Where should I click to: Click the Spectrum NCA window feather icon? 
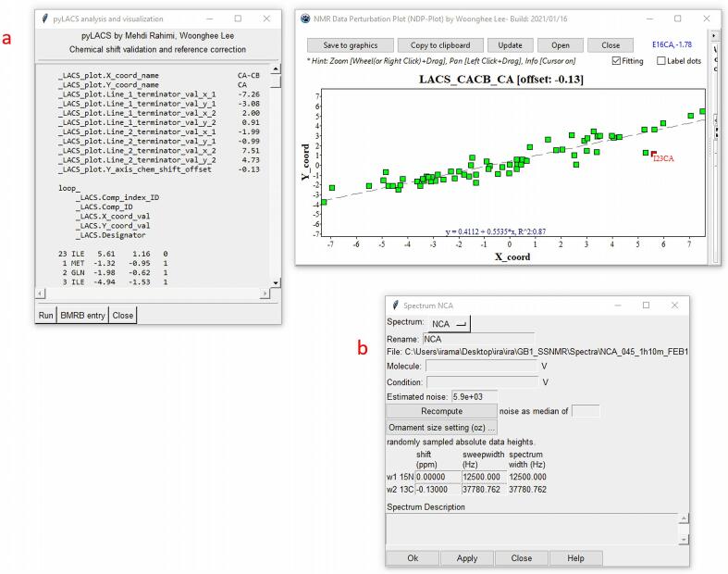tap(394, 305)
